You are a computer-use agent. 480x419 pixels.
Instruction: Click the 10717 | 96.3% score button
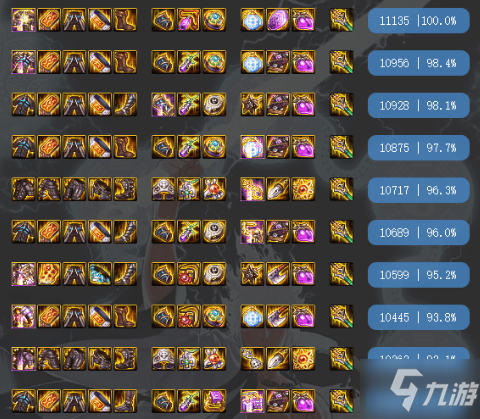[419, 190]
